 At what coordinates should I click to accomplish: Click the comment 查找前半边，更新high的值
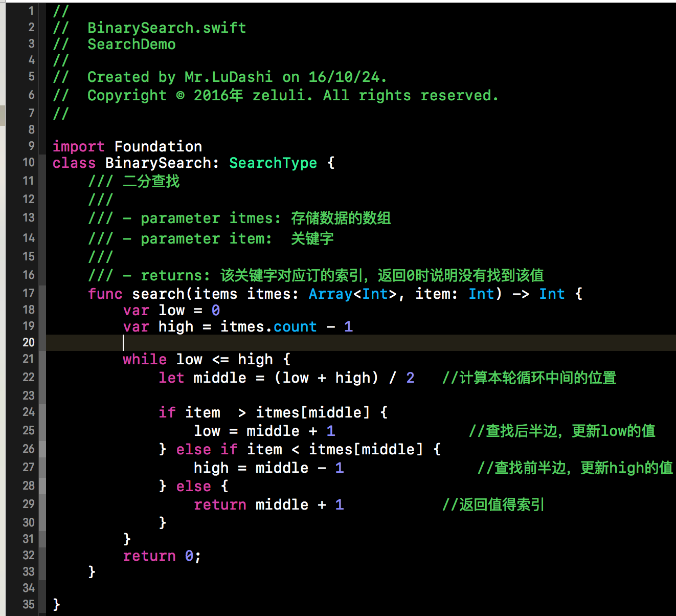[575, 468]
